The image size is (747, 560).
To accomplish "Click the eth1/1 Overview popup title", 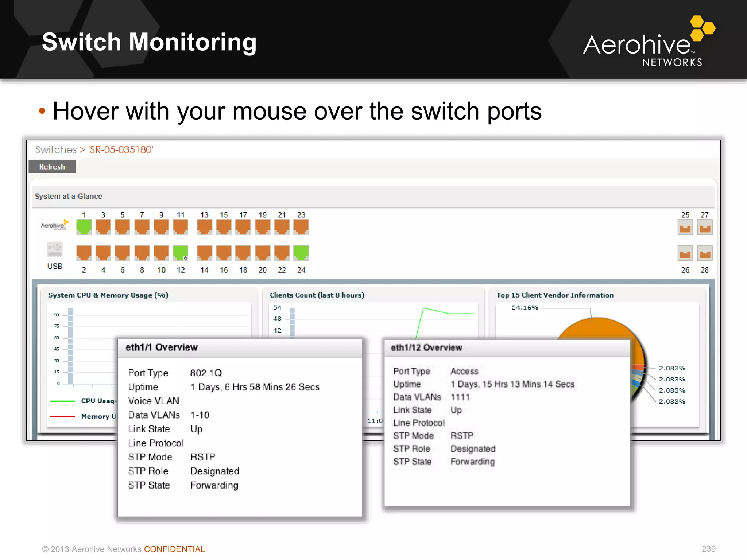I will tap(162, 347).
